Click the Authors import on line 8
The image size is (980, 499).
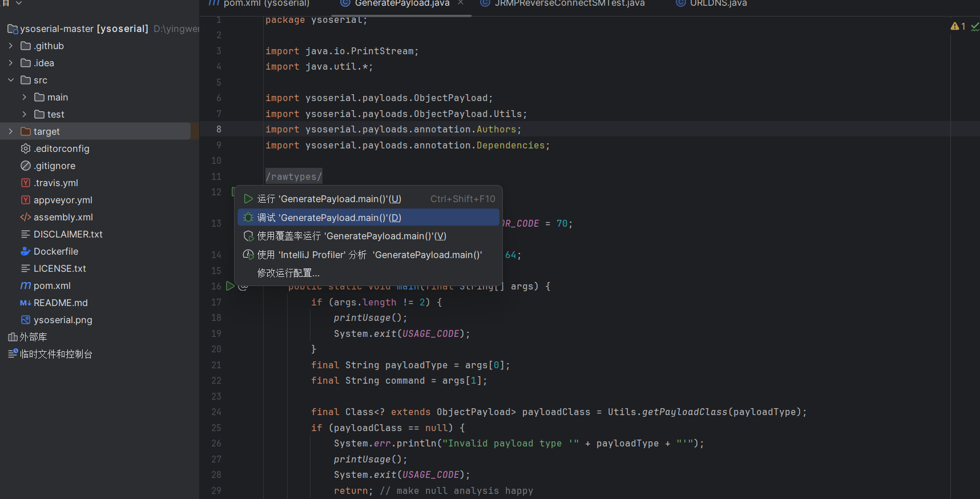click(497, 130)
